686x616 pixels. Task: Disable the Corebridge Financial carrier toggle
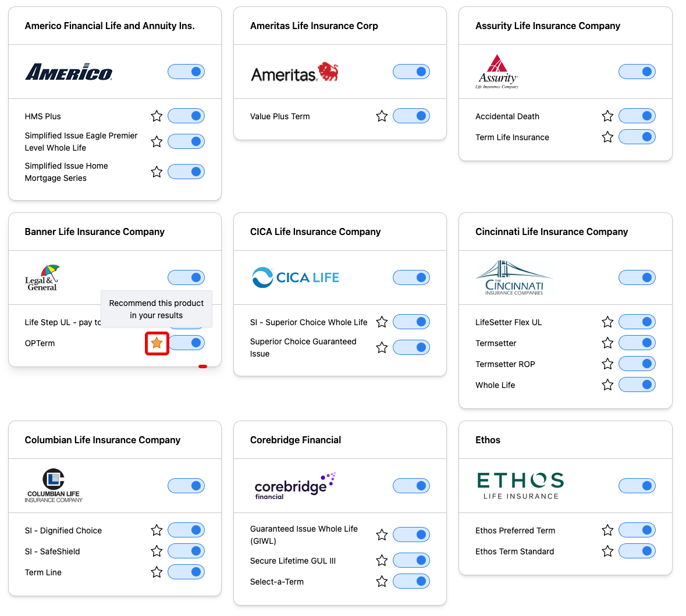(412, 486)
